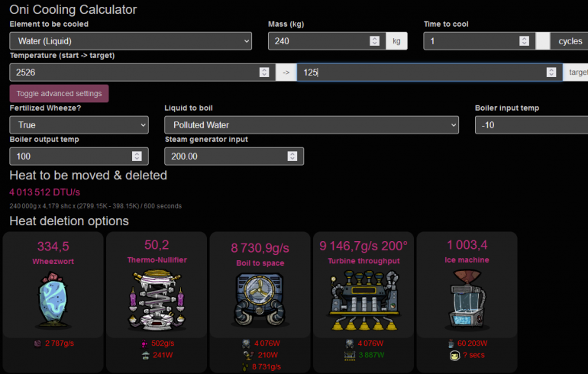Screen dimensions: 588x374
Task: Toggle advanced settings panel
Action: 59,94
